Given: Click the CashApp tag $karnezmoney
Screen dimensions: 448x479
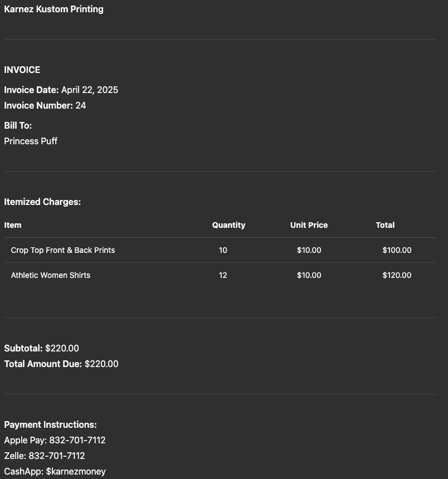Looking at the screenshot, I should tap(76, 471).
